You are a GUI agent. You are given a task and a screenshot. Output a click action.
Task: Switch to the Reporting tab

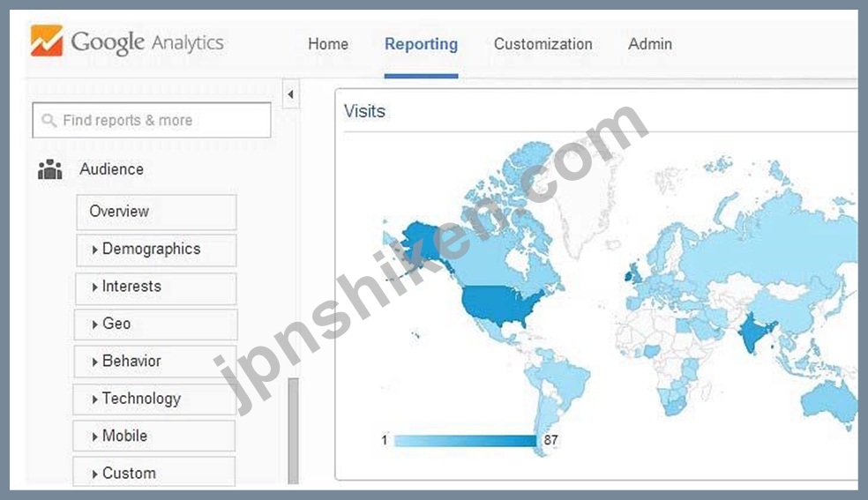click(422, 44)
